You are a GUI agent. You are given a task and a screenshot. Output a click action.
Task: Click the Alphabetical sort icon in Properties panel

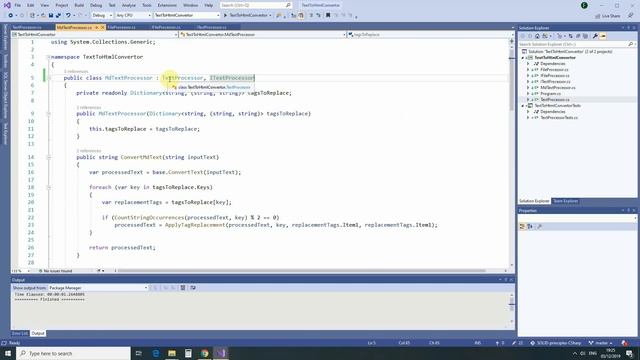[x=530, y=227]
